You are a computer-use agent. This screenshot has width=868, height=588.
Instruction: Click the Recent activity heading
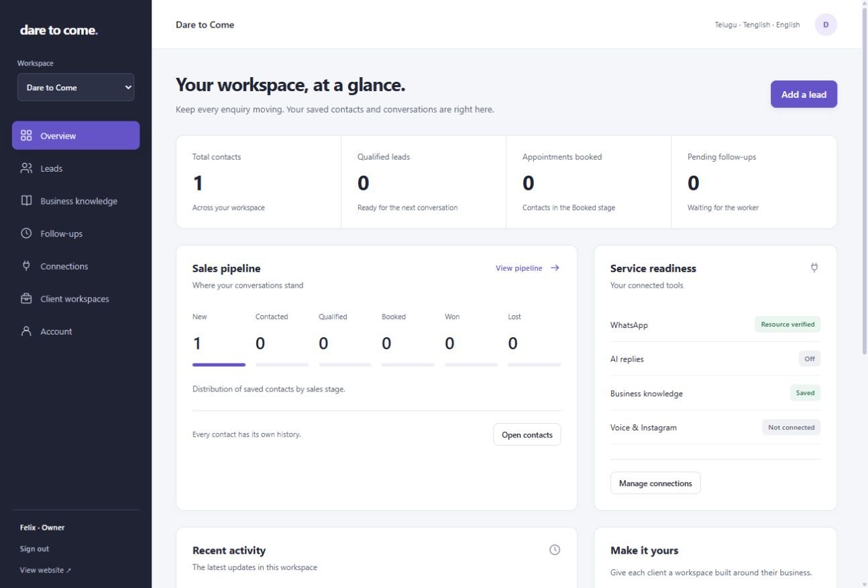(x=229, y=550)
